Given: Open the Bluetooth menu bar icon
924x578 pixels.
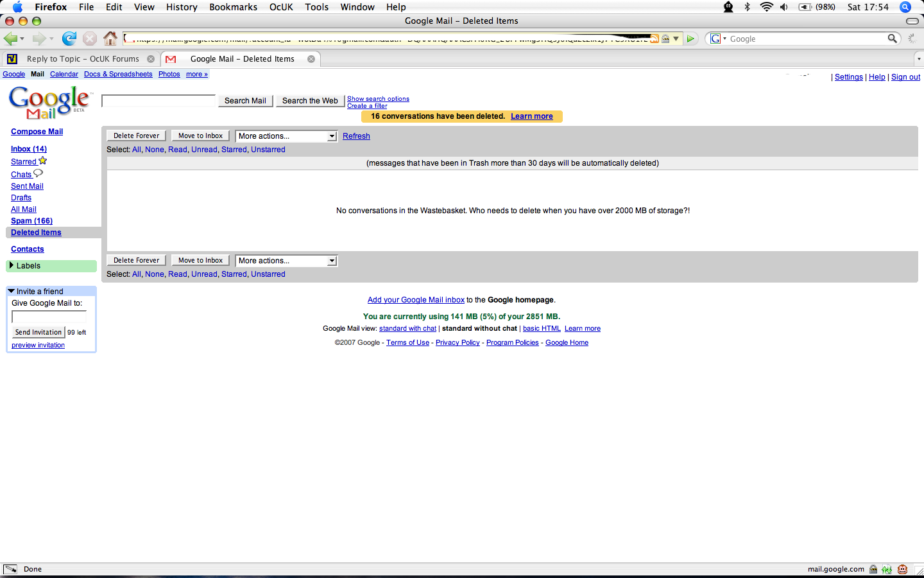Looking at the screenshot, I should coord(748,7).
